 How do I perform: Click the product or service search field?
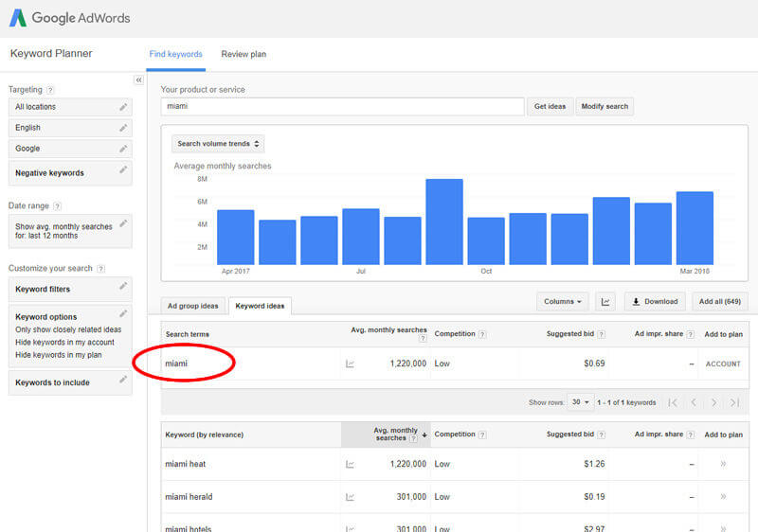[342, 106]
